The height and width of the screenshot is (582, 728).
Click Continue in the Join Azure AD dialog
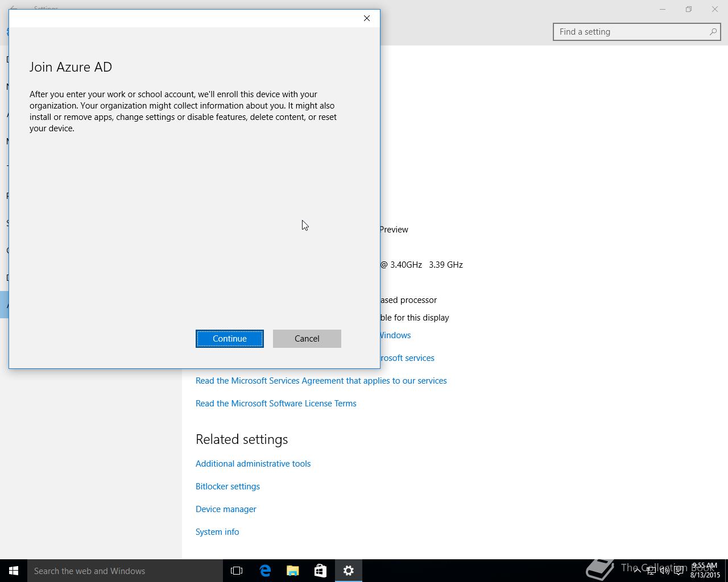click(230, 339)
